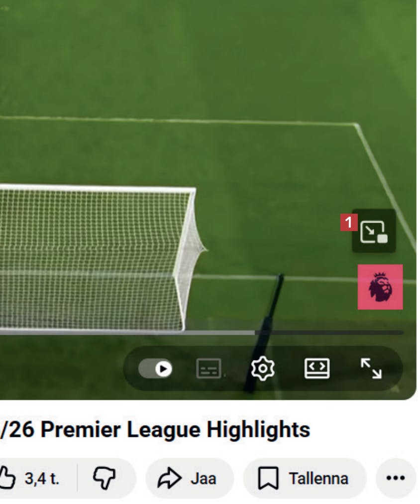The width and height of the screenshot is (420, 504).
Task: Click the bookmark icon inside Tallenna
Action: [268, 478]
